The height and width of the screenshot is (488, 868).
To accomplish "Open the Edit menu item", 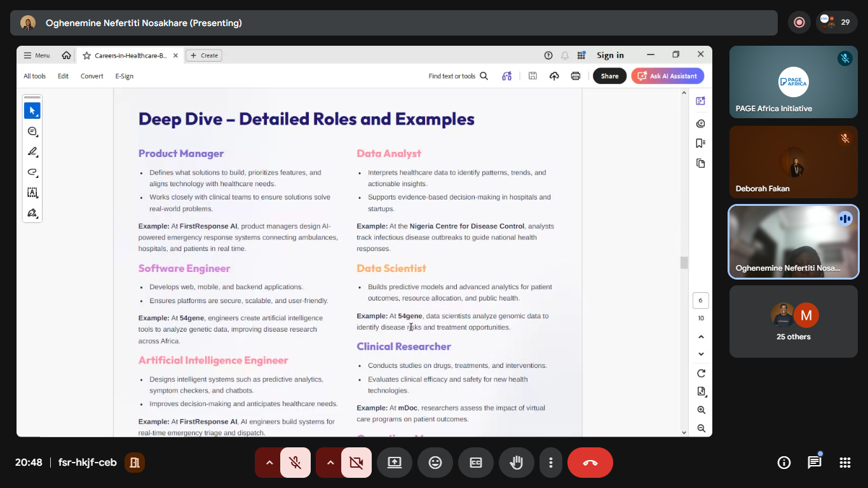I will pyautogui.click(x=63, y=76).
